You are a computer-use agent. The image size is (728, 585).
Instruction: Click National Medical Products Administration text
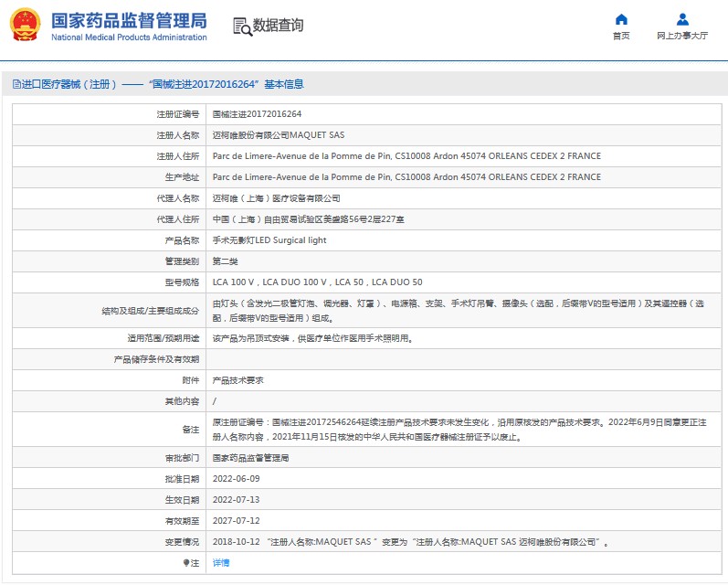point(129,37)
